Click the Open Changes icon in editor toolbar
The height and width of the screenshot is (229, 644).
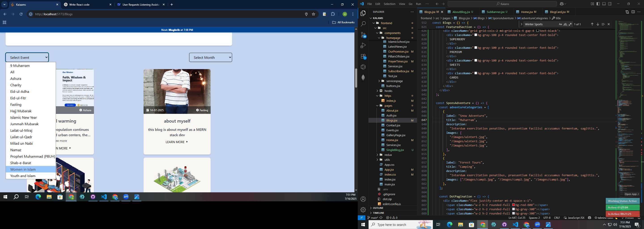(x=627, y=12)
